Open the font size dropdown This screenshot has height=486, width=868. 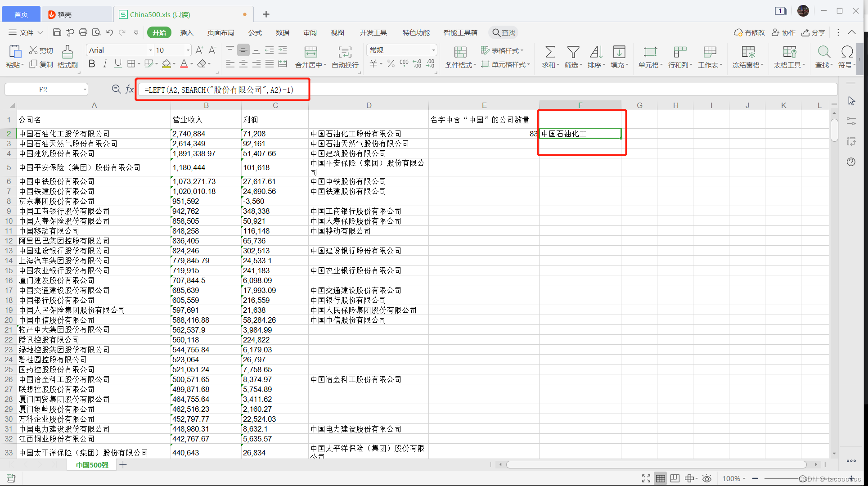coord(188,50)
